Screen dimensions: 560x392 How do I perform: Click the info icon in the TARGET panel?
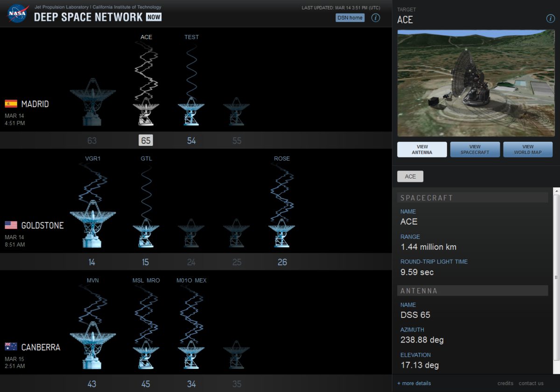tap(550, 19)
